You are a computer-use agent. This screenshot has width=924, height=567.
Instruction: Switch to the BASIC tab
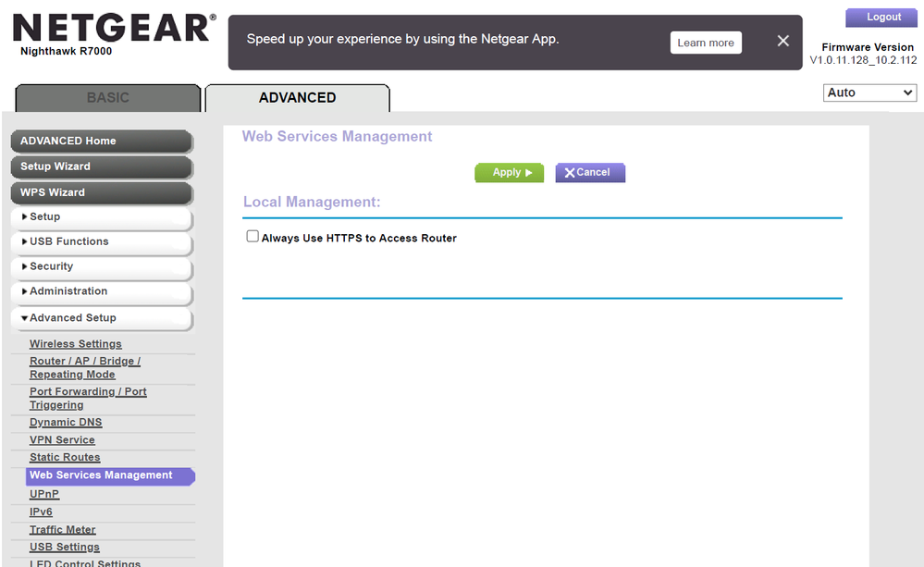coord(108,98)
